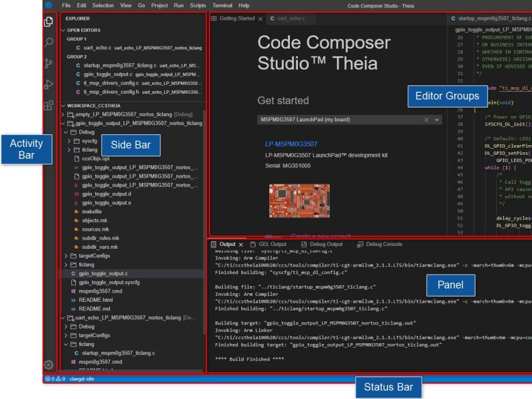The height and width of the screenshot is (399, 532).
Task: Click the GEL Output tab icon
Action: coord(253,244)
